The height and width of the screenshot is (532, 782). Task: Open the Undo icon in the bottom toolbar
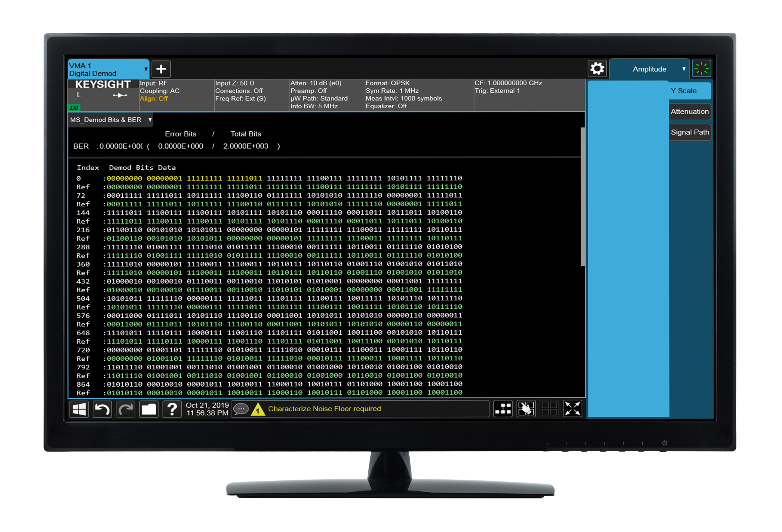click(102, 409)
